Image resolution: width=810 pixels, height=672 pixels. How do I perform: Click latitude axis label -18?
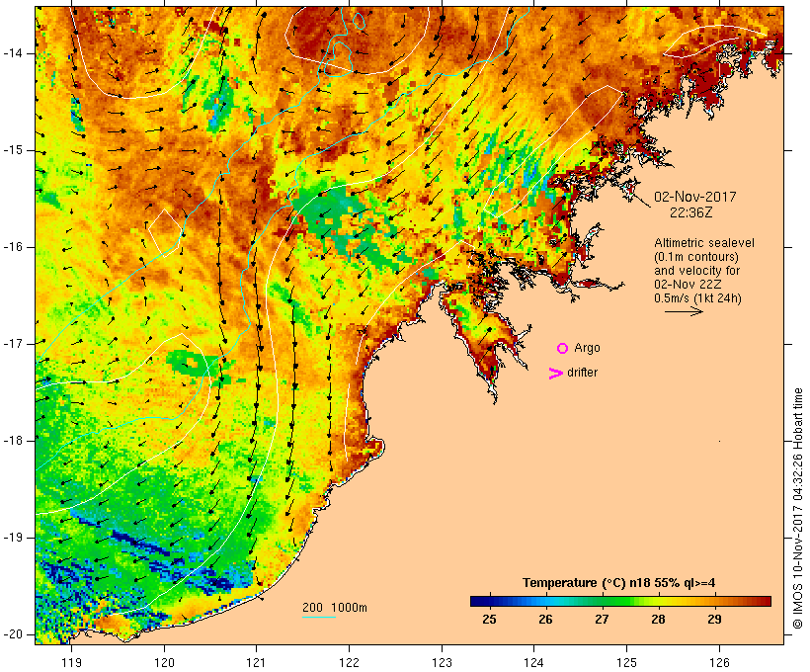point(13,441)
